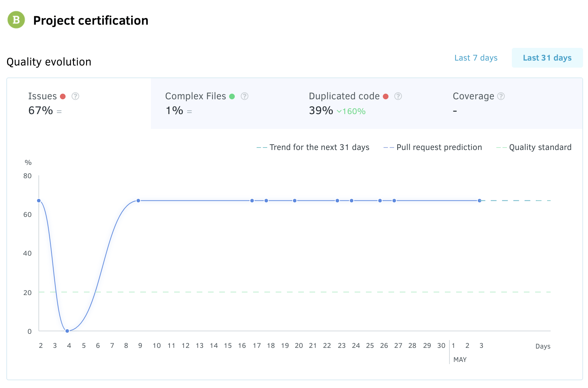Click the last data point at May 3

pos(479,201)
